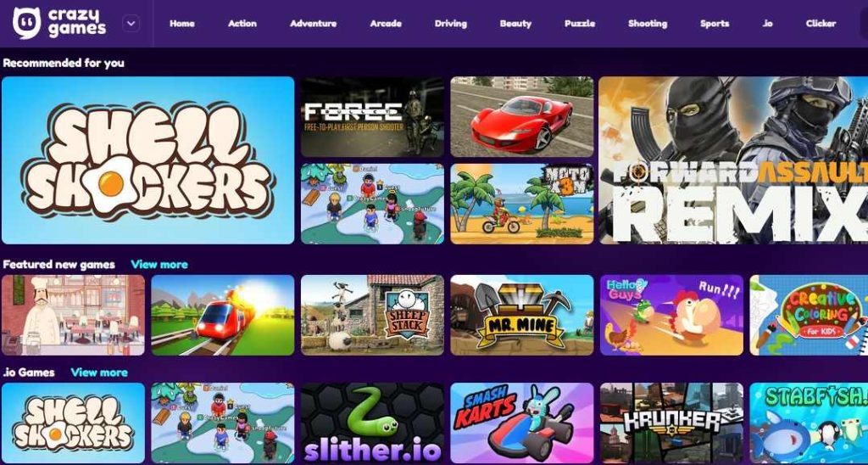Open the Forward Assault Remix game
The width and height of the screenshot is (868, 465).
point(733,160)
